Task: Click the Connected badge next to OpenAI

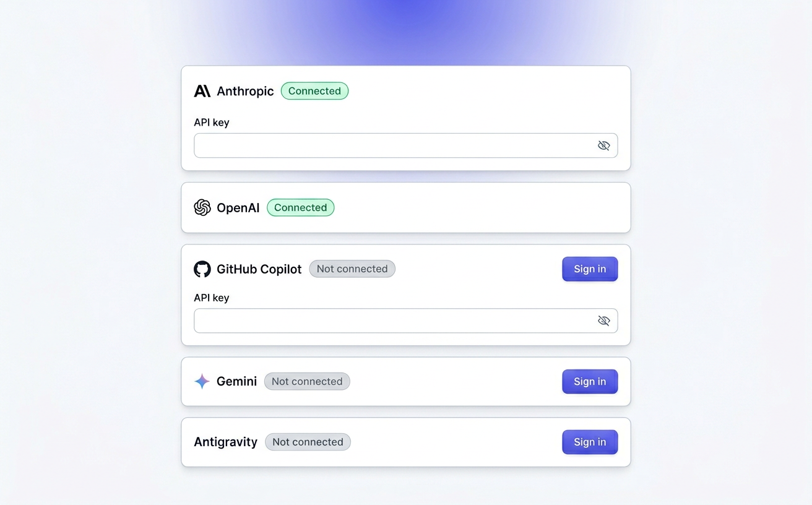Action: tap(300, 207)
